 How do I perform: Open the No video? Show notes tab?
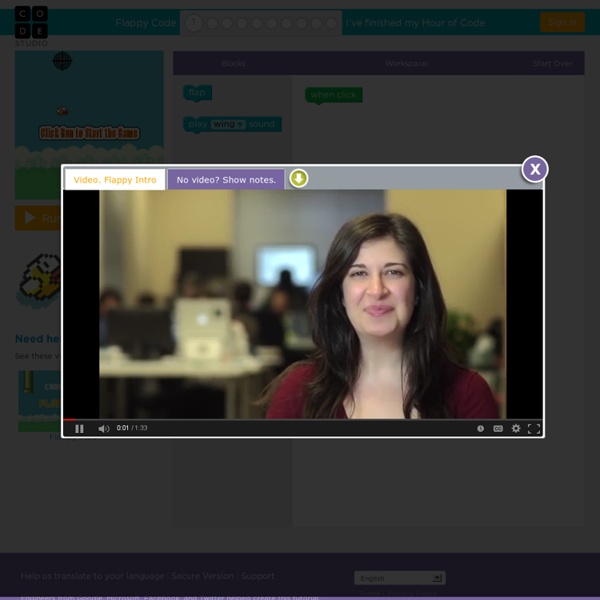226,179
